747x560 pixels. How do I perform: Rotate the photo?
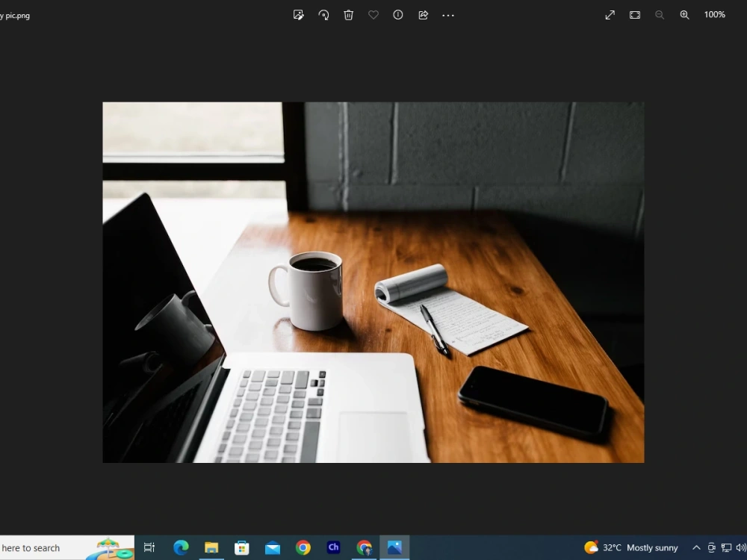(x=323, y=15)
